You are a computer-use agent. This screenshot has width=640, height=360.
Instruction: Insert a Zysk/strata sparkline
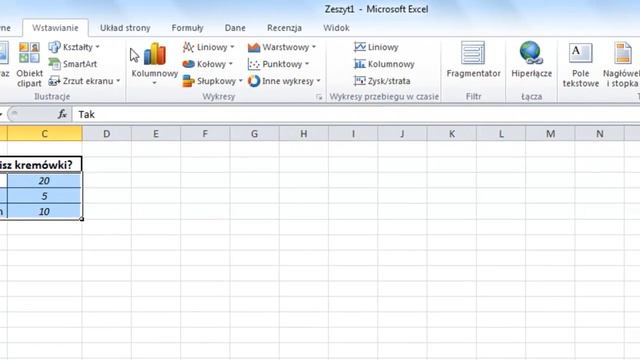coord(382,81)
